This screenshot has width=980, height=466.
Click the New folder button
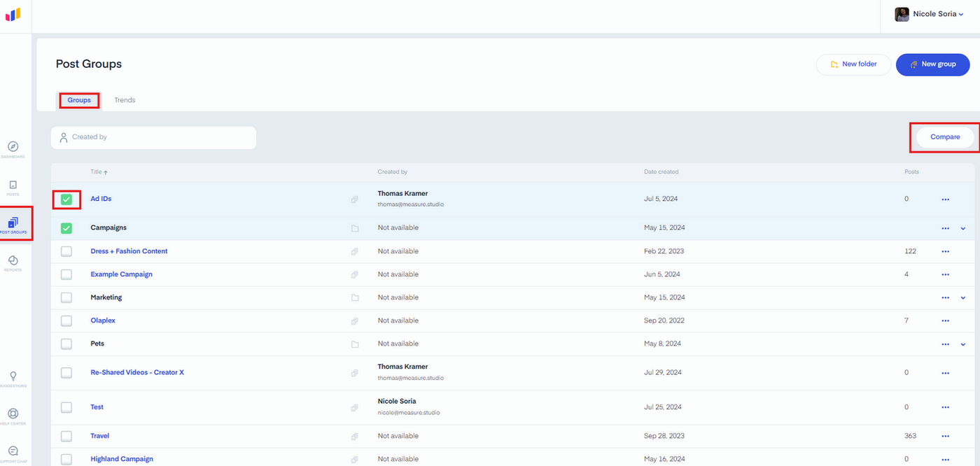[853, 64]
